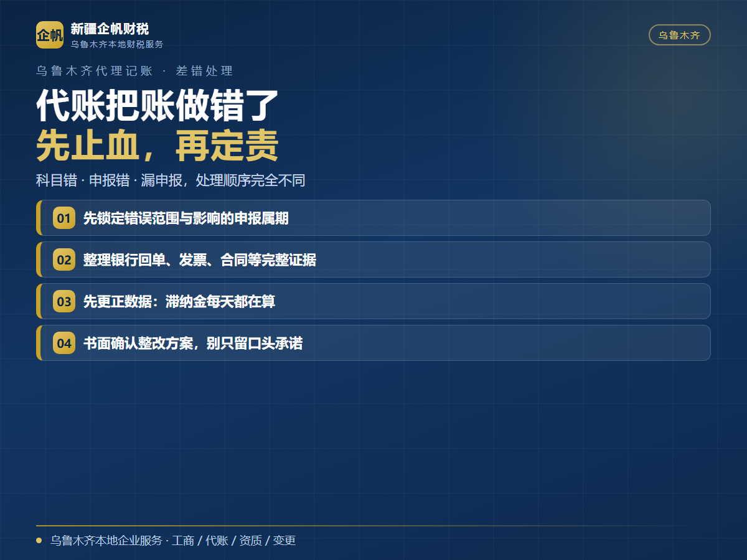Screen dimensions: 747x560
Task: Click the text 书面确认整改方案，别只留口头承诺
Action: click(x=193, y=343)
